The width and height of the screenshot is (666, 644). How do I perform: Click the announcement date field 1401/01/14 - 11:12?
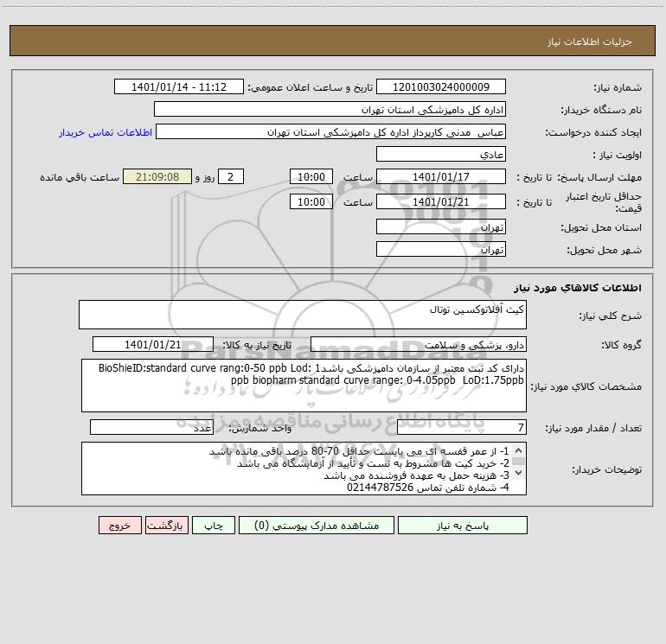pos(179,87)
